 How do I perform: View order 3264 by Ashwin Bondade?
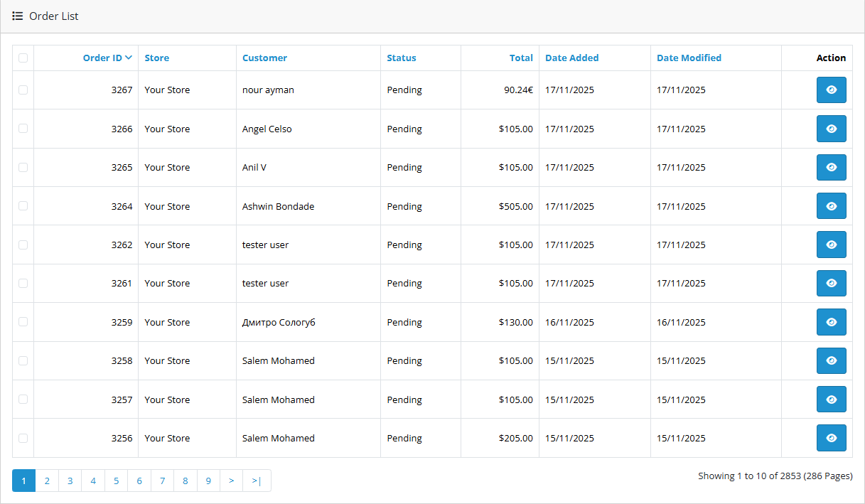point(831,206)
